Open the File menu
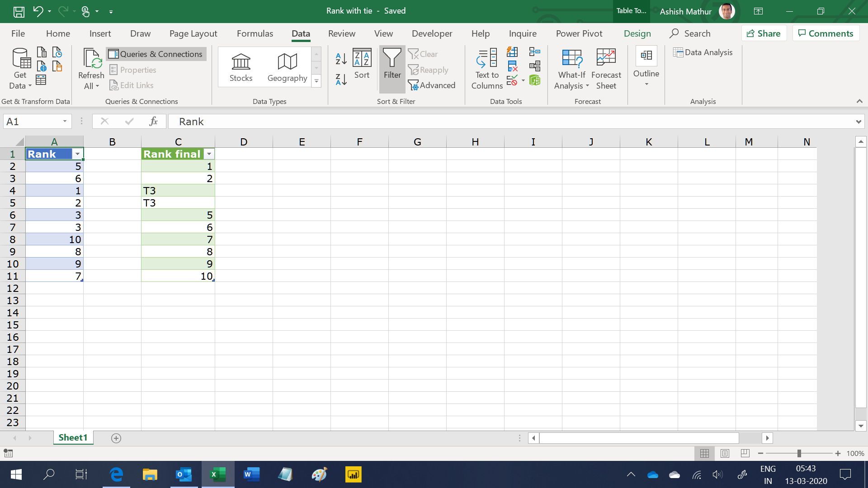Image resolution: width=868 pixels, height=488 pixels. (x=18, y=33)
